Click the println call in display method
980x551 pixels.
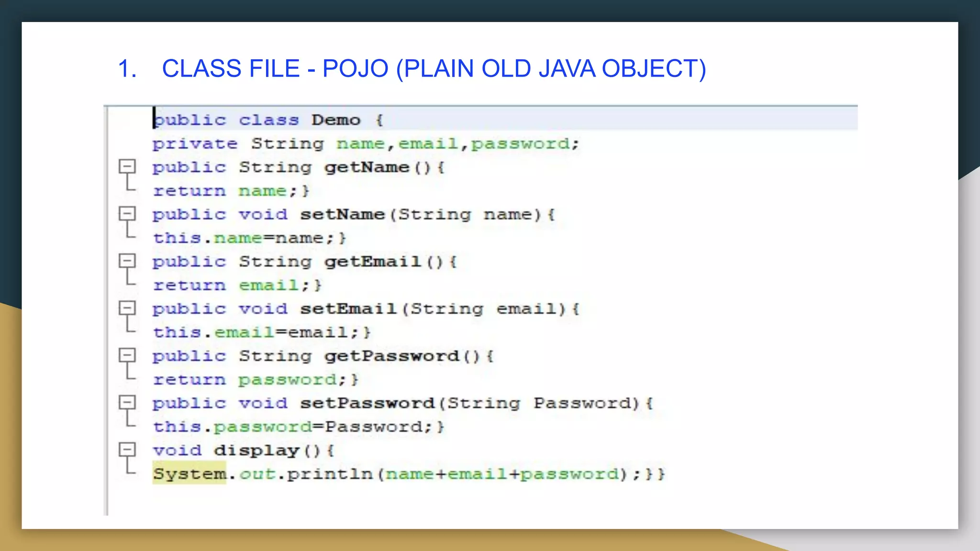pos(329,474)
